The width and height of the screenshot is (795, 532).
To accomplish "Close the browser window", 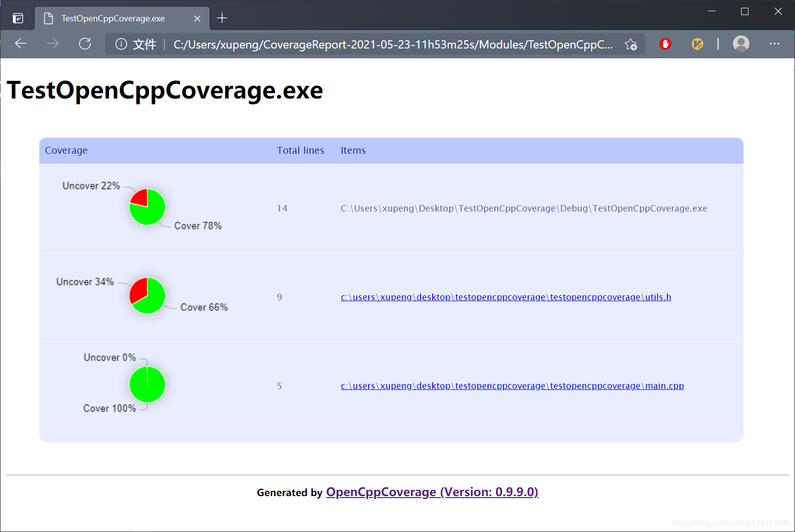I will (x=778, y=11).
